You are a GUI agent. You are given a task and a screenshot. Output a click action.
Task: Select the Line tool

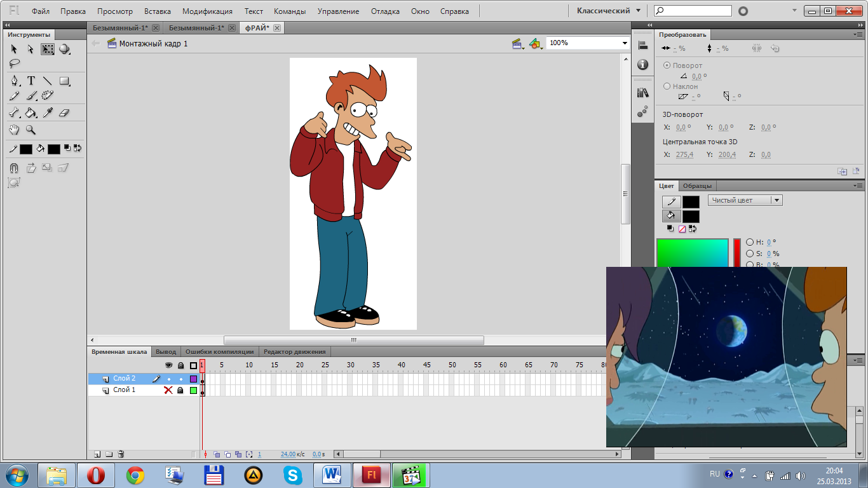(x=48, y=81)
